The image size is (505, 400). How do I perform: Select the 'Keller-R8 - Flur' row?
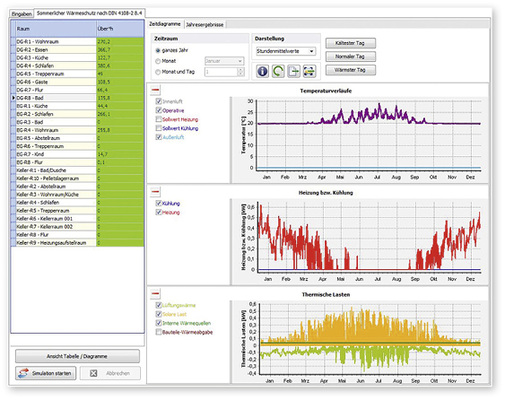click(77, 235)
